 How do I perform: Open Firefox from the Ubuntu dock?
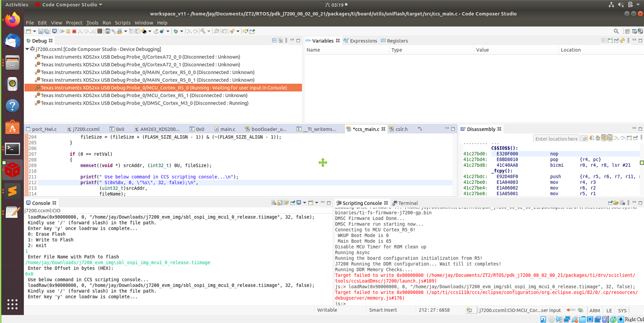click(13, 20)
